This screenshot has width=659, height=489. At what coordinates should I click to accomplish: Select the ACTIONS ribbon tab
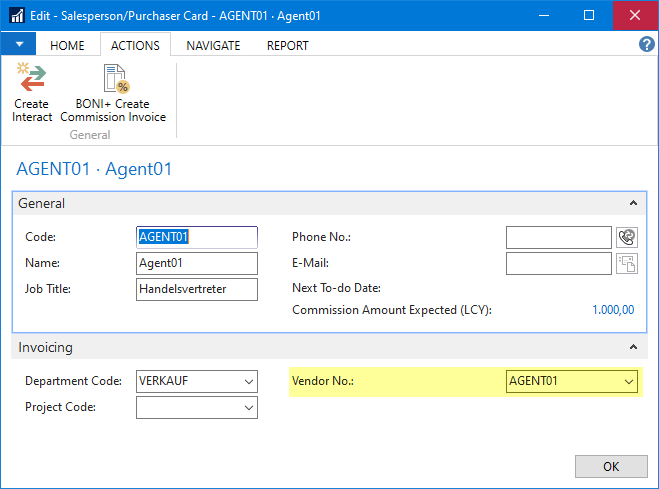click(135, 45)
